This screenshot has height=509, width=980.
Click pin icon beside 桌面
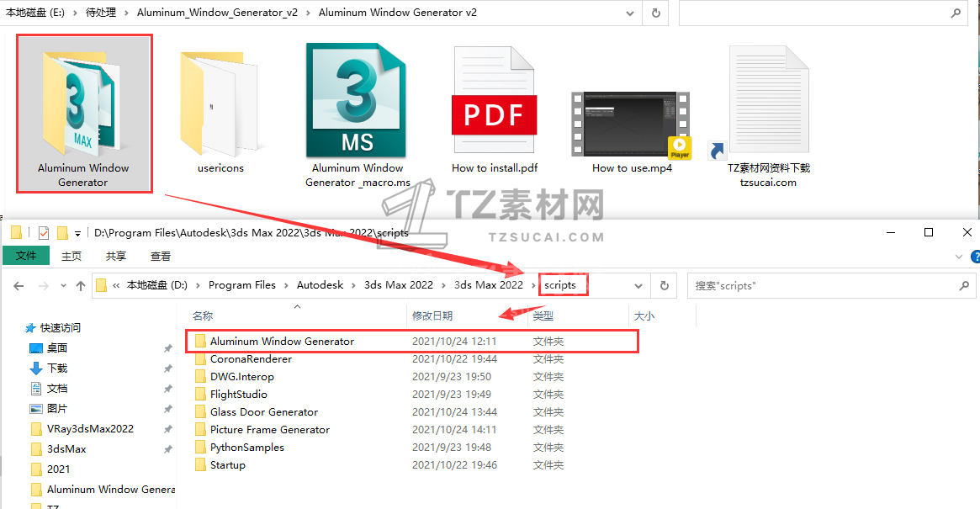click(x=167, y=348)
